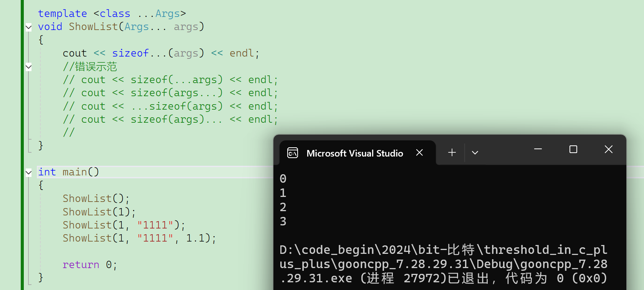Add a new terminal tab with plus

click(x=452, y=153)
